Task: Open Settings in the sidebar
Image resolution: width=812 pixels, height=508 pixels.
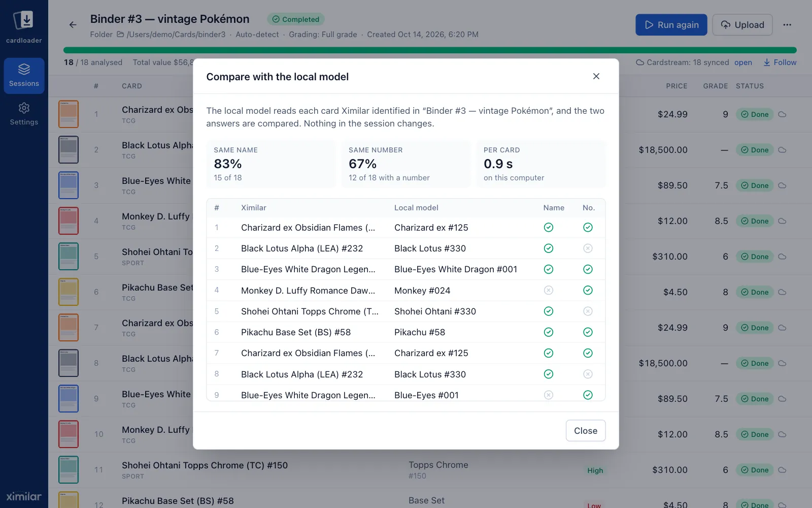Action: point(24,114)
